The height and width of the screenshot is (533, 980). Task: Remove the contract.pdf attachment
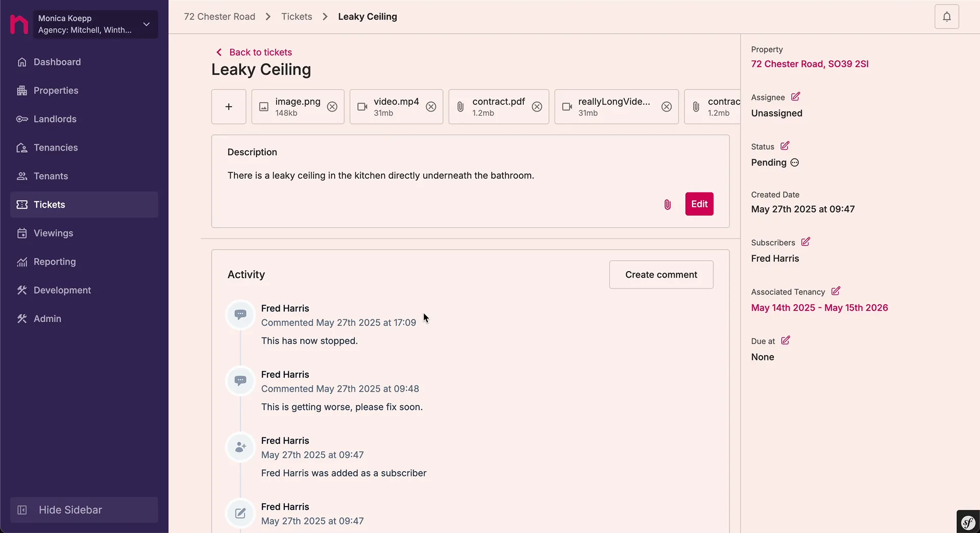pyautogui.click(x=536, y=107)
